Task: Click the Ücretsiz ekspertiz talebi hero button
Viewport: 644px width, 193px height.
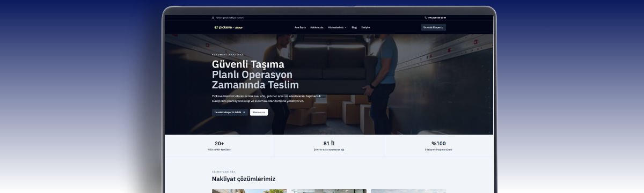Action: pyautogui.click(x=230, y=112)
